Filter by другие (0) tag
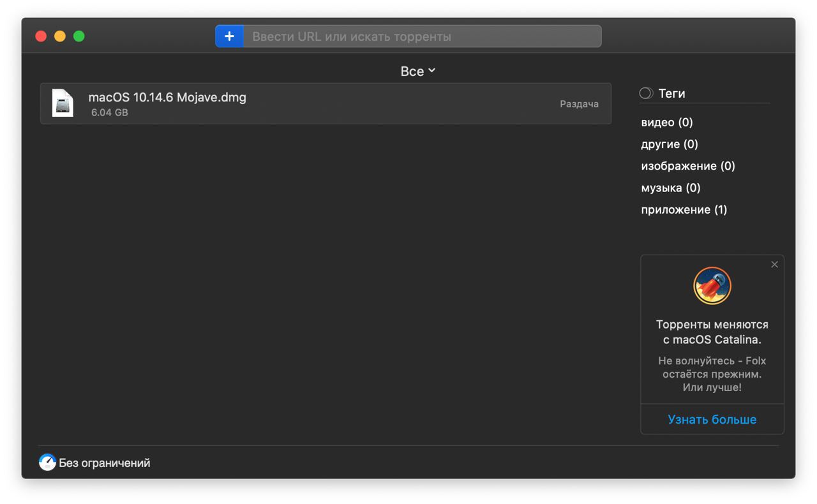Viewport: 817px width, 504px height. tap(670, 144)
